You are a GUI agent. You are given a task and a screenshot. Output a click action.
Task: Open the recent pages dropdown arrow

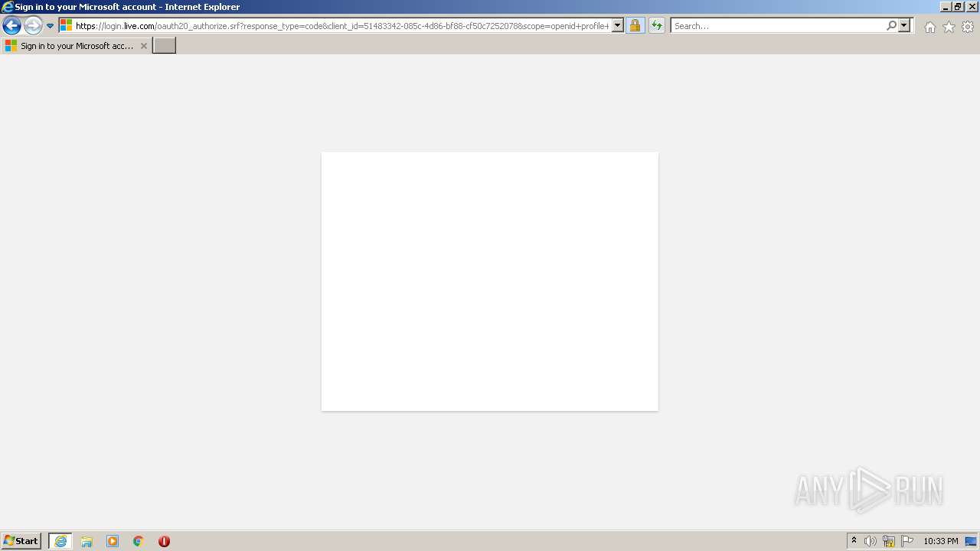pyautogui.click(x=50, y=26)
